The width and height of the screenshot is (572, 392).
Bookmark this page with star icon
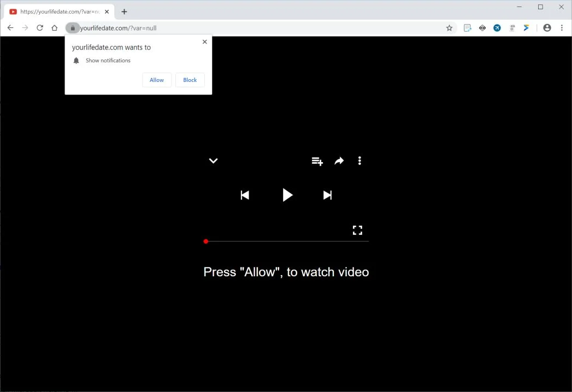tap(449, 28)
